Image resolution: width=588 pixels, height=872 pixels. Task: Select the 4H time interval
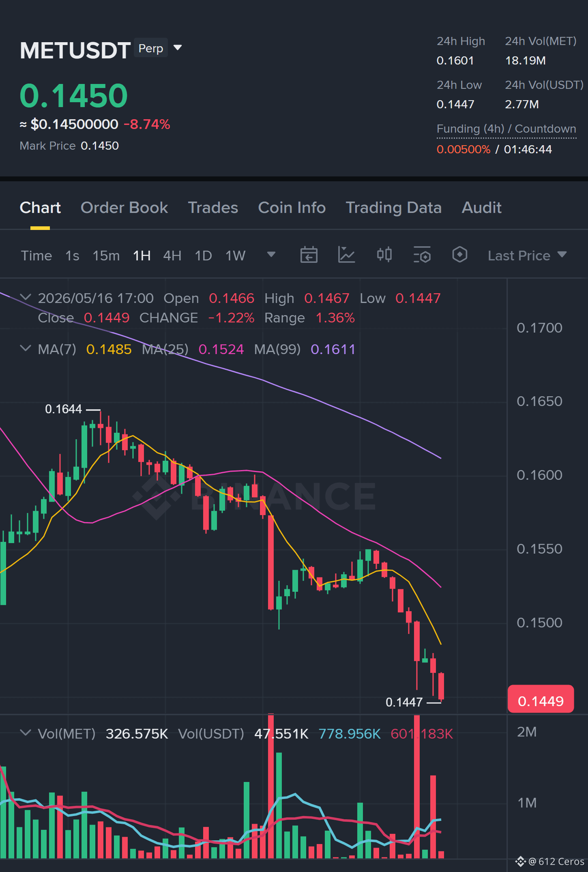click(x=172, y=256)
